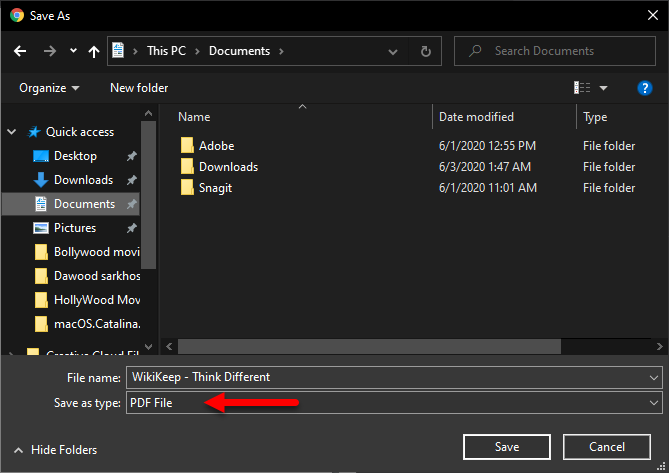Viewport: 669px width, 473px height.
Task: Select the Downloads folder in file list
Action: click(x=228, y=167)
